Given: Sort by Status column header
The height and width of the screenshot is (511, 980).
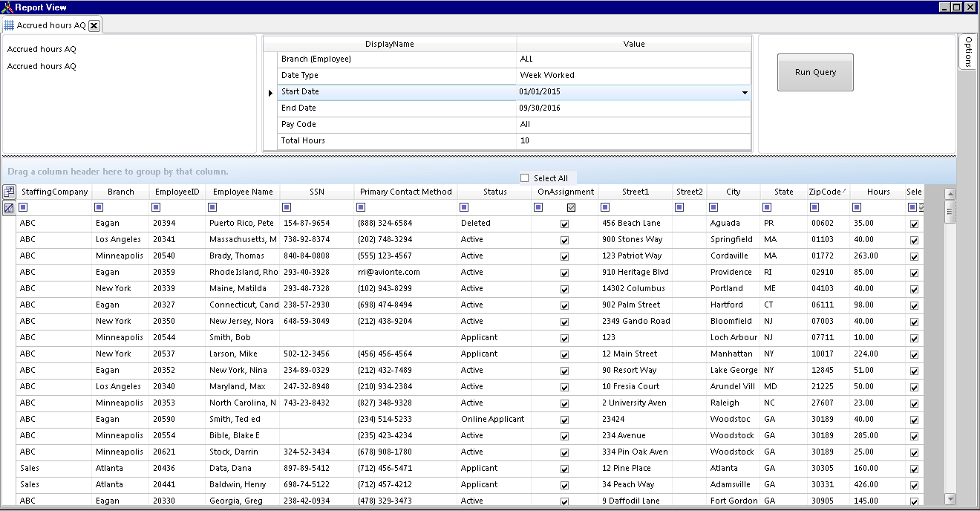Looking at the screenshot, I should (x=494, y=192).
